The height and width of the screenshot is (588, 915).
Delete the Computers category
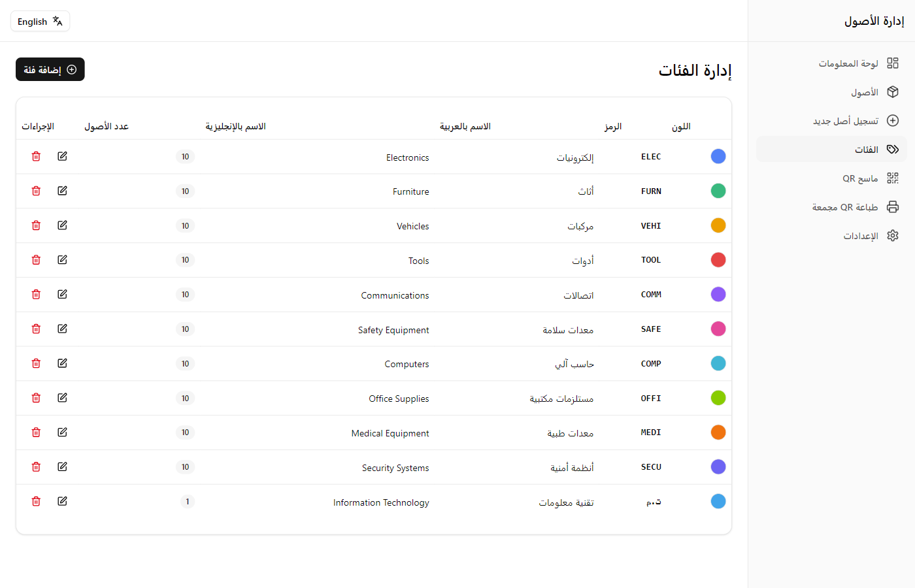(x=36, y=363)
